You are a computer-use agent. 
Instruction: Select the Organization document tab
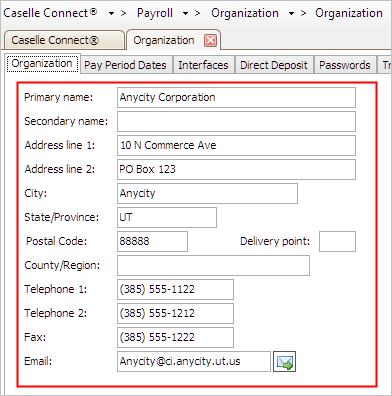[173, 40]
